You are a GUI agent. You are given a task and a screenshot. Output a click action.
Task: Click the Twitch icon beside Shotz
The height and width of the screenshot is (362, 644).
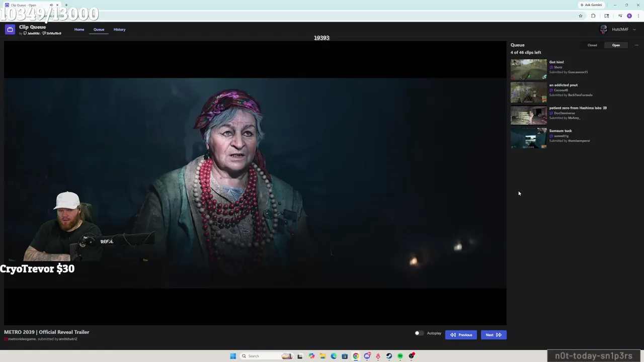551,67
